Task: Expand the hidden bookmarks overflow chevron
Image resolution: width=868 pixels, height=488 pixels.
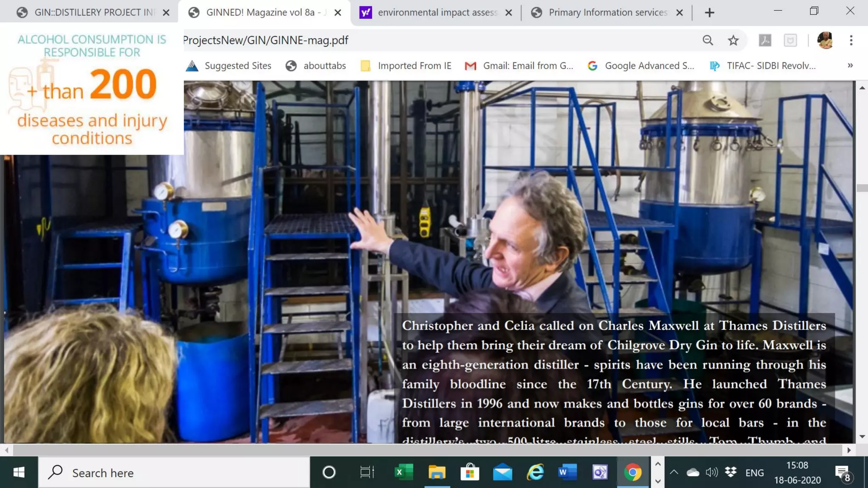Action: coord(850,66)
